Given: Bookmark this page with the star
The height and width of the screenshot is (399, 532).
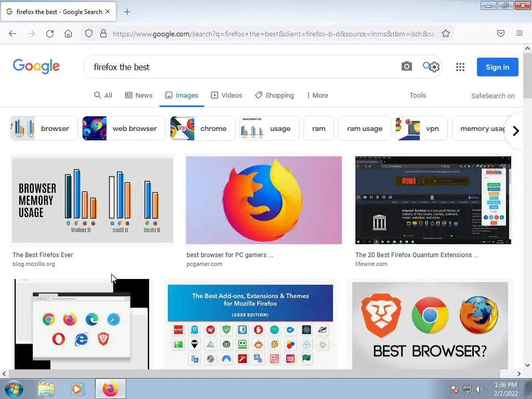Looking at the screenshot, I should [445, 34].
